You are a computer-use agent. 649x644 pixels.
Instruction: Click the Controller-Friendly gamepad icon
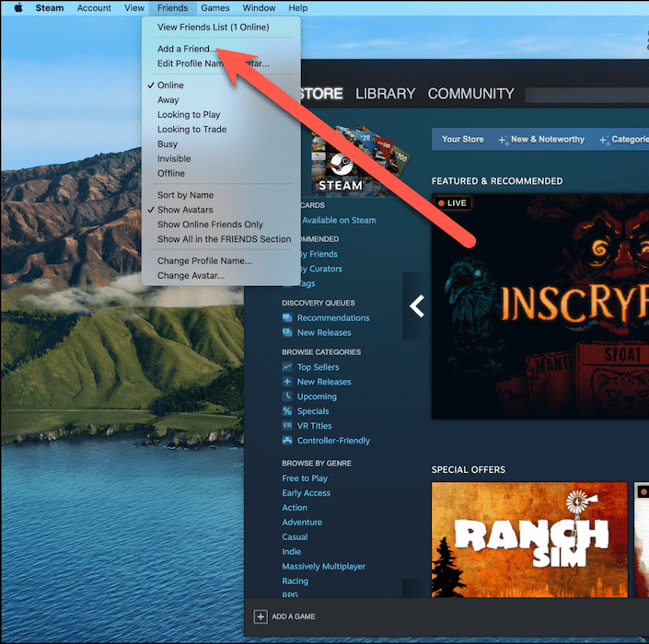point(287,440)
